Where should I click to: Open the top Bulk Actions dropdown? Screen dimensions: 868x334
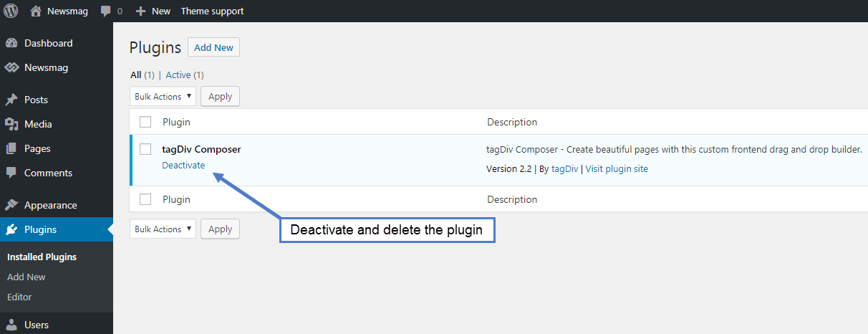point(163,96)
